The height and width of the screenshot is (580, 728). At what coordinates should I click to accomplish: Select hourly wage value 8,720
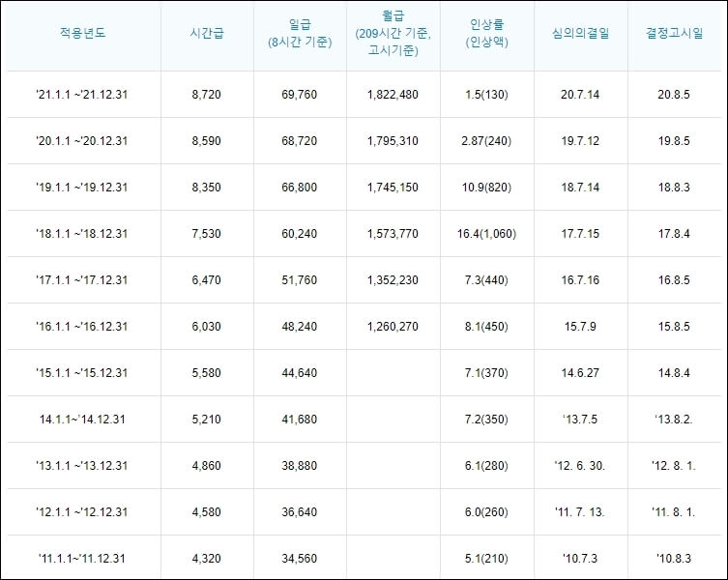coord(207,95)
